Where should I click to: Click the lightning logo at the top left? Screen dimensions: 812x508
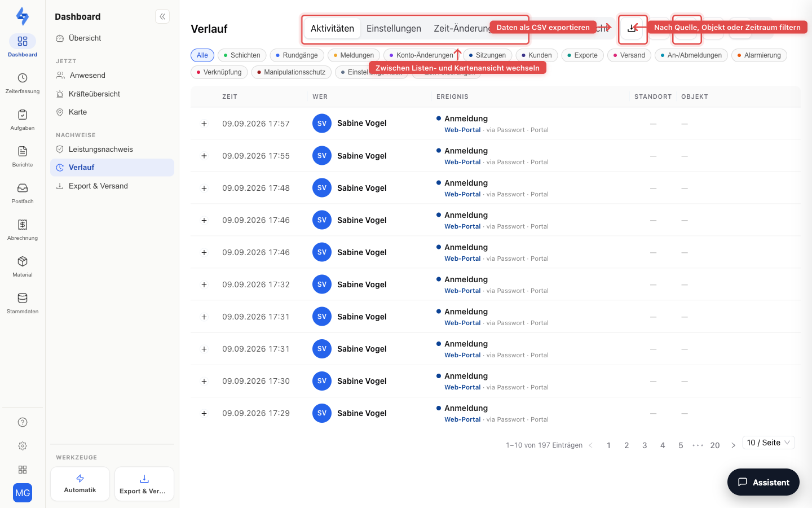tap(23, 16)
